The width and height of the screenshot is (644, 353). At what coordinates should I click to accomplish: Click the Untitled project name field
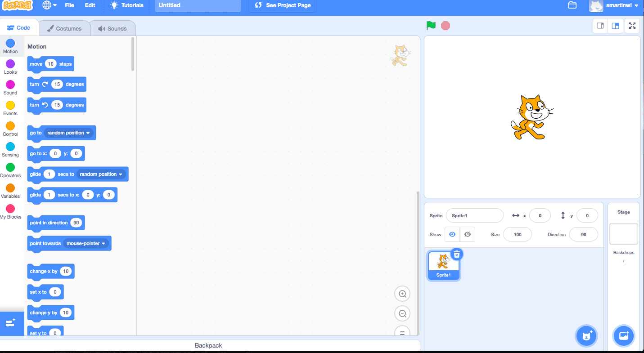click(198, 5)
